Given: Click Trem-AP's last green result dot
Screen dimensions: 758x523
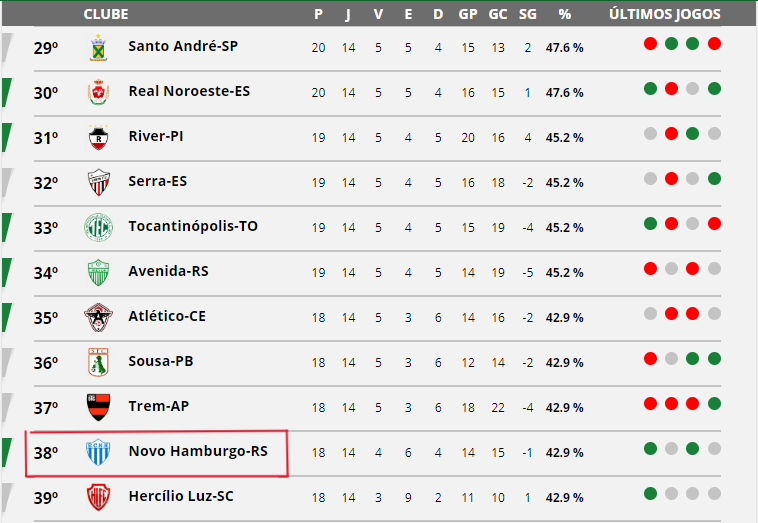Looking at the screenshot, I should (x=714, y=403).
